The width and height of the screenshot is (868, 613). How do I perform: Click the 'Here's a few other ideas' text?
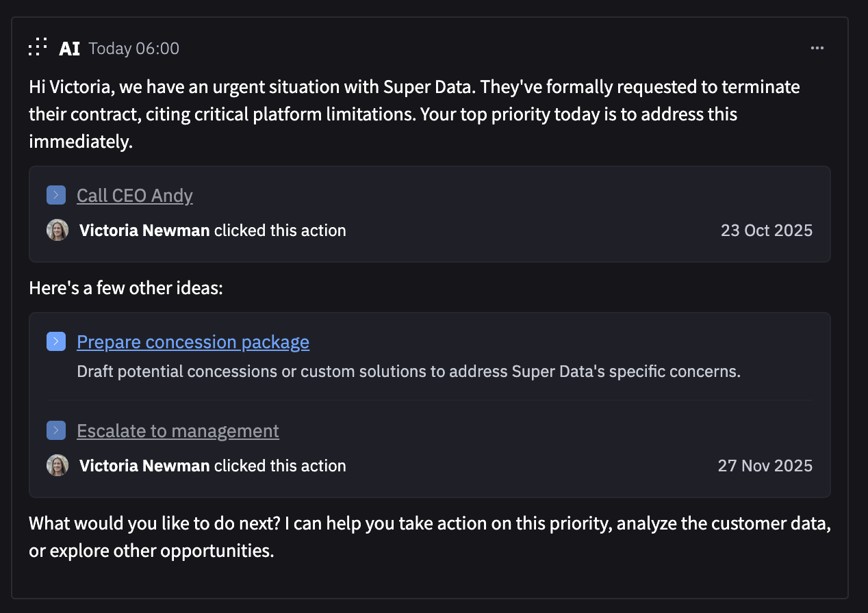click(x=126, y=288)
